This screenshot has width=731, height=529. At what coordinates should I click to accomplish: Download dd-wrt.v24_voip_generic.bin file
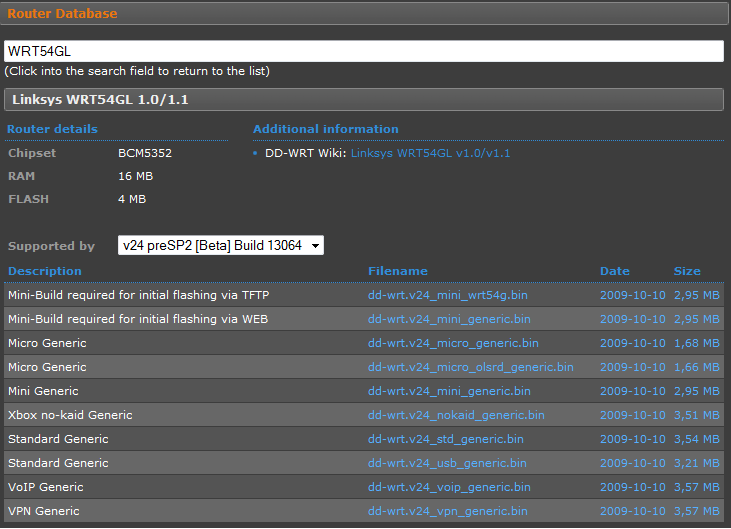[446, 487]
